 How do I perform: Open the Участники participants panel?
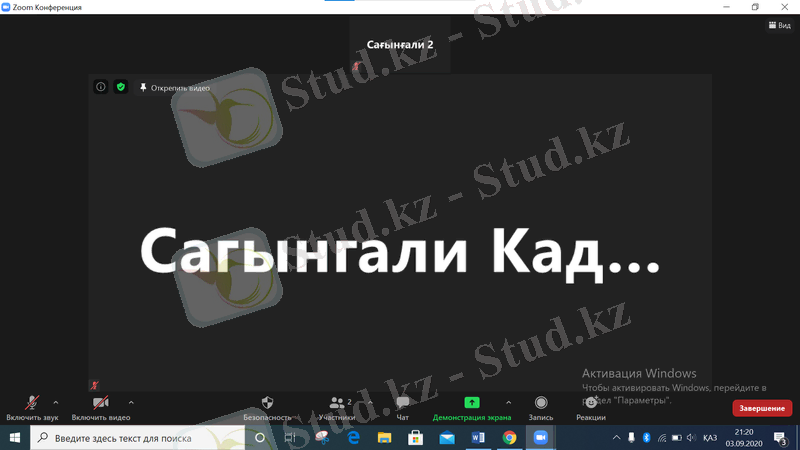pos(337,408)
